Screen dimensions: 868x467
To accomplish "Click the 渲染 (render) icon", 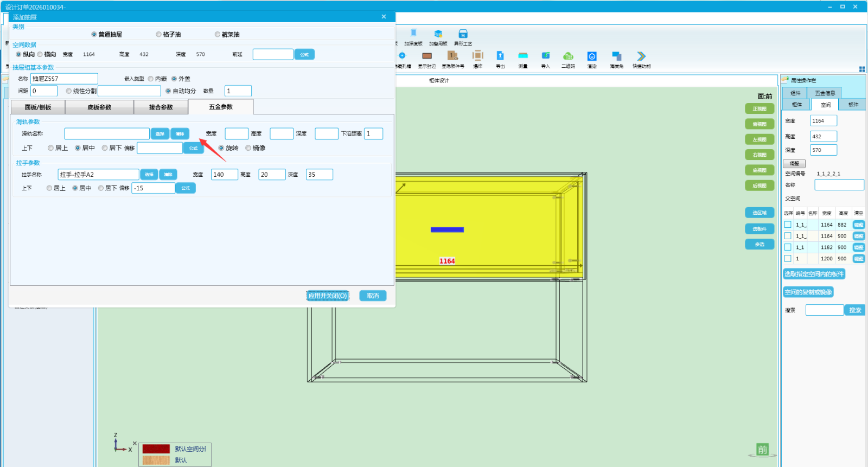I will tap(592, 56).
